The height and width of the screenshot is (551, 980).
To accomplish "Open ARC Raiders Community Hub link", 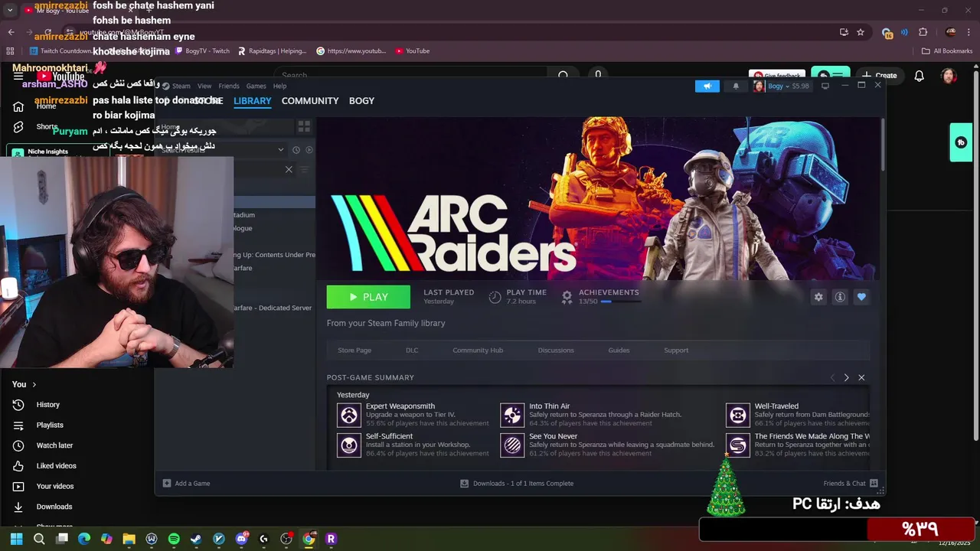I will pyautogui.click(x=478, y=350).
